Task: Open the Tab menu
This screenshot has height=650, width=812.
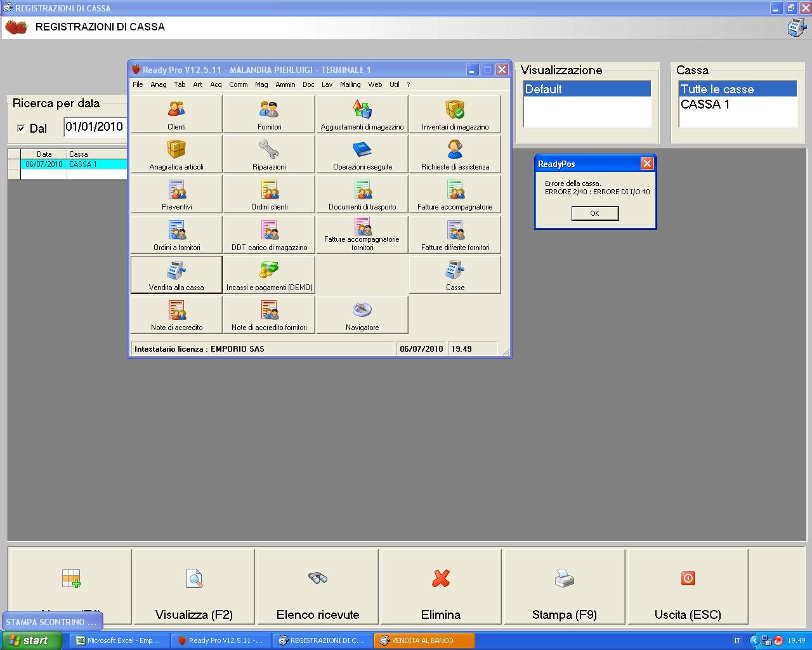Action: (180, 84)
